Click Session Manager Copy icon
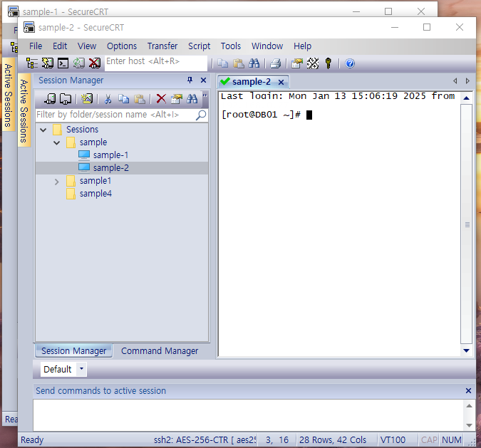 click(124, 99)
